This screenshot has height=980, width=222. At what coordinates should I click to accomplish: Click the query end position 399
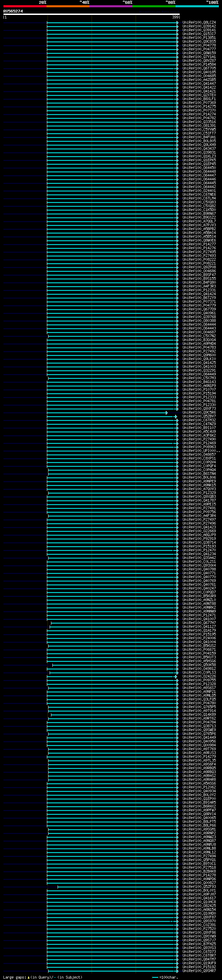pyautogui.click(x=175, y=17)
